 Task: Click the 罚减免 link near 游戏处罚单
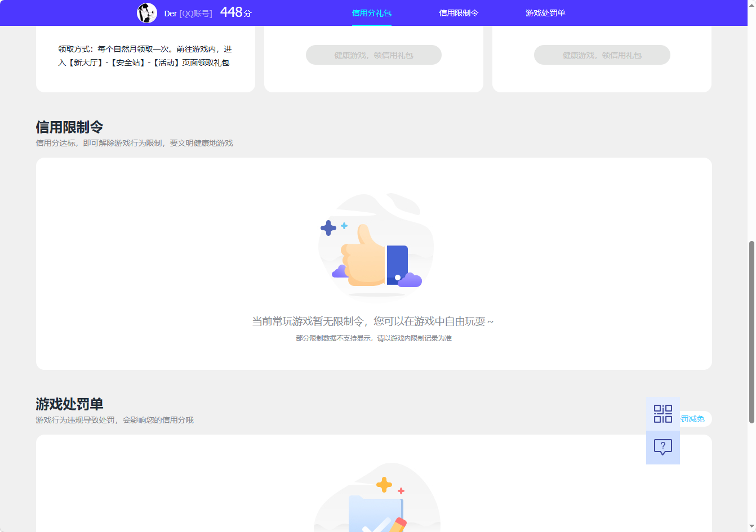[693, 419]
